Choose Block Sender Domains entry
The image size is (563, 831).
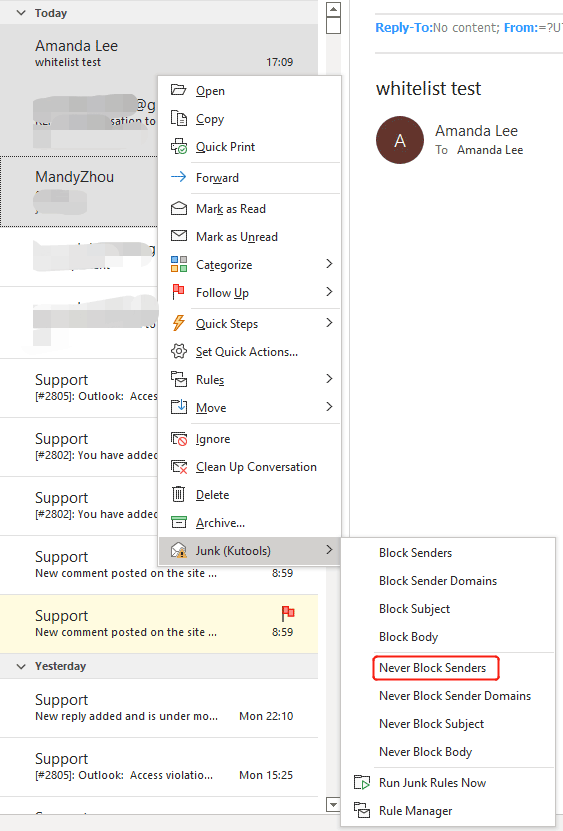[x=438, y=581]
